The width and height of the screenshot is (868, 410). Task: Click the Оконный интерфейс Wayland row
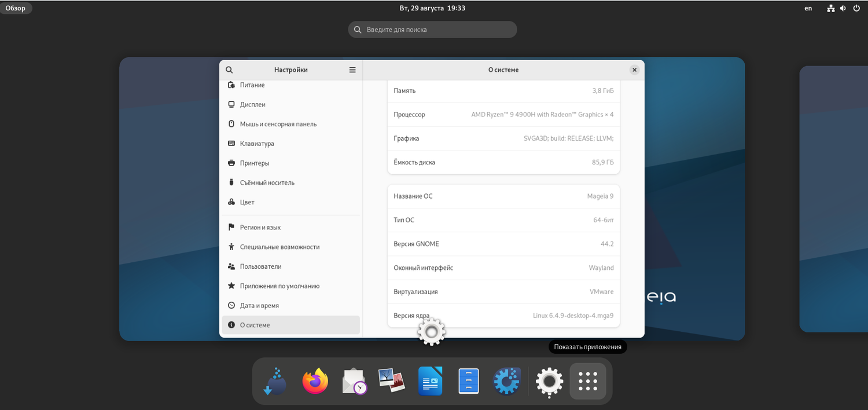pos(503,268)
